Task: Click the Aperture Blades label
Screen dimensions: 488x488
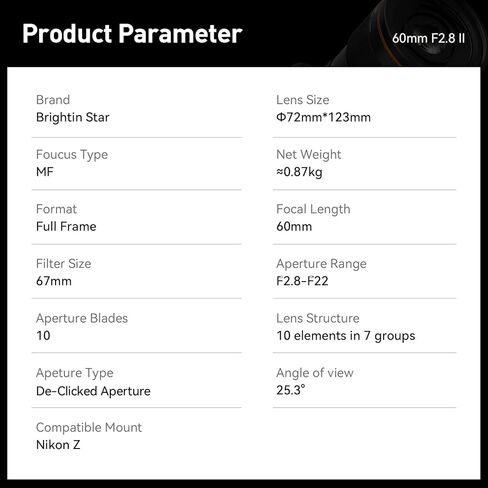Action: 82,319
